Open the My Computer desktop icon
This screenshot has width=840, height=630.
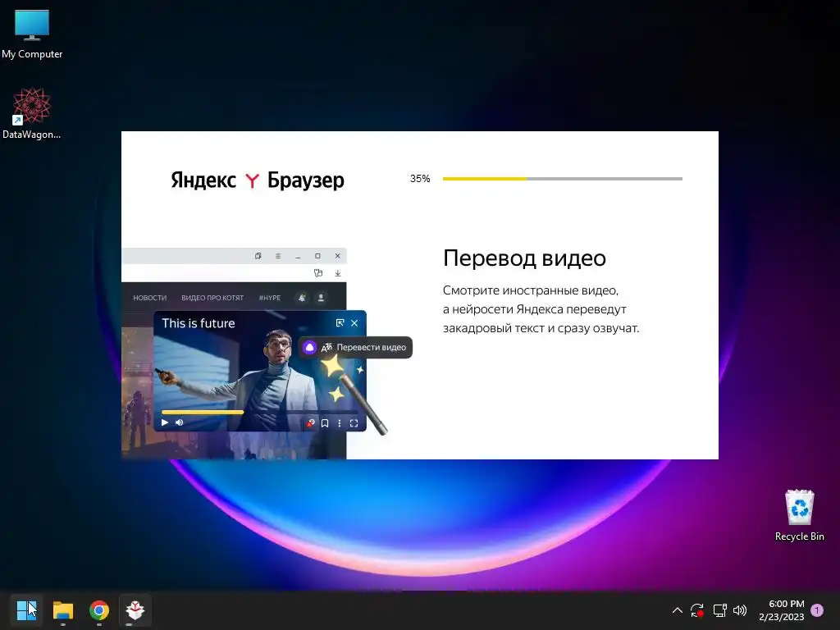(32, 34)
